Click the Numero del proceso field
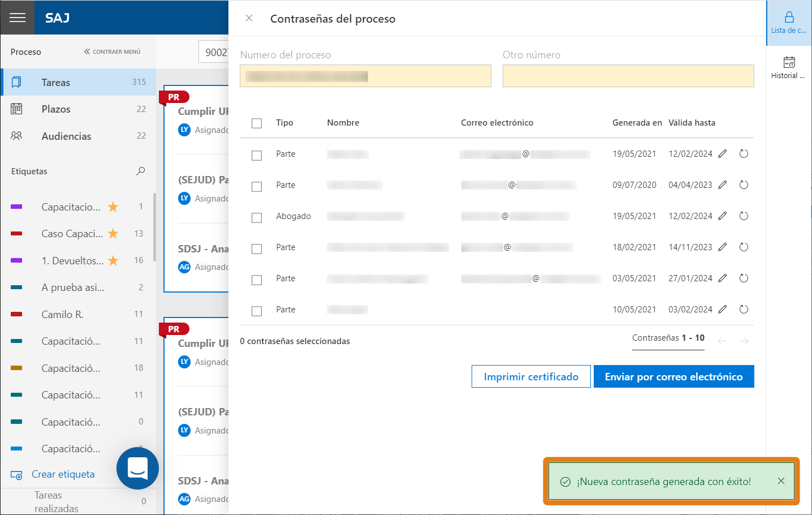This screenshot has width=812, height=515. [x=365, y=76]
